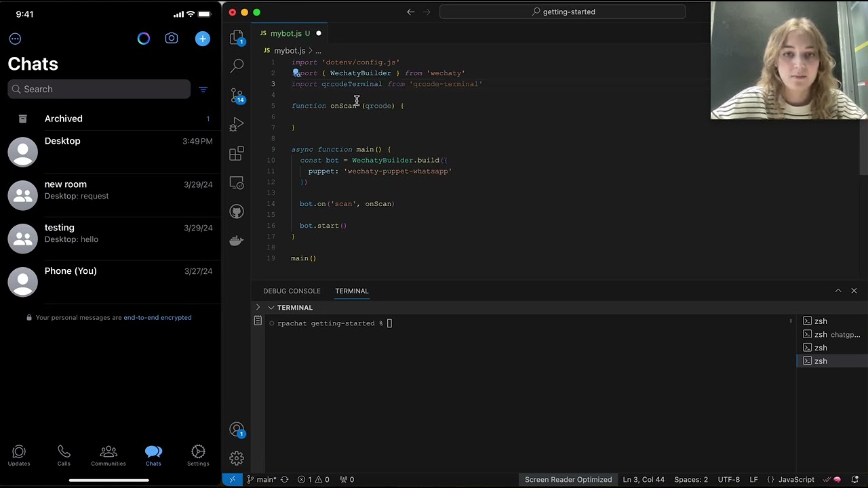Click the lightbulb code action on line 2

[296, 73]
